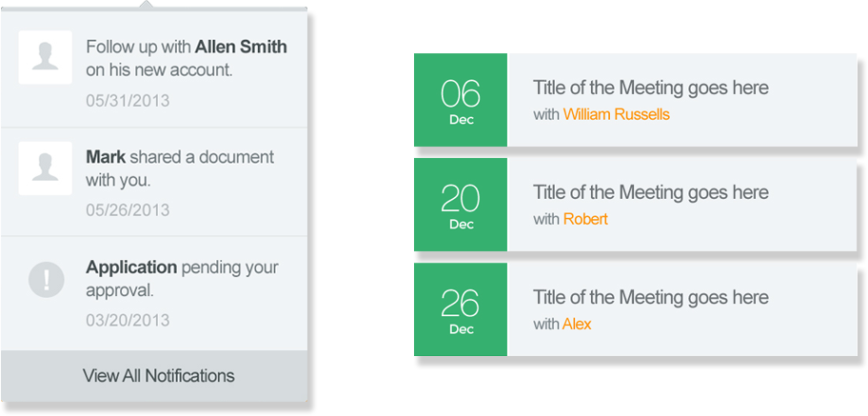The height and width of the screenshot is (416, 868).
Task: Click the 03/20/2013 notification date
Action: click(x=128, y=320)
